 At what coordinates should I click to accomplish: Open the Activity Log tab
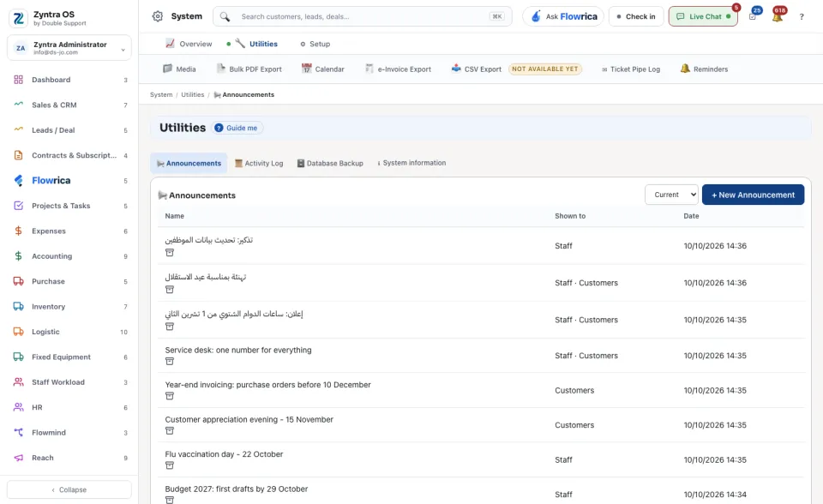point(259,163)
